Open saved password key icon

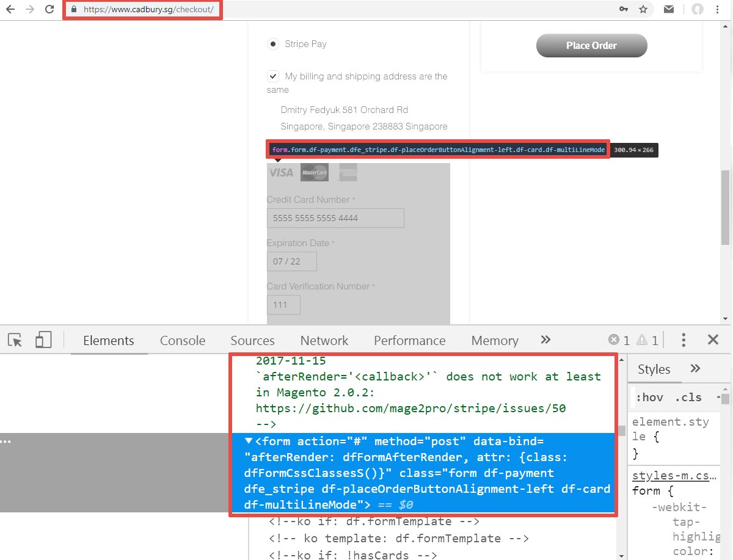[x=624, y=9]
